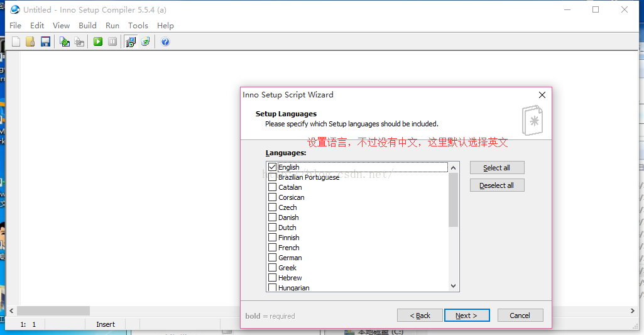Check the German language checkbox

coord(272,258)
